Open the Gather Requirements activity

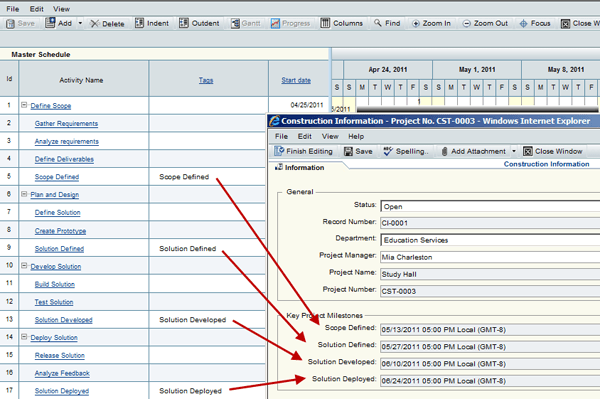66,123
